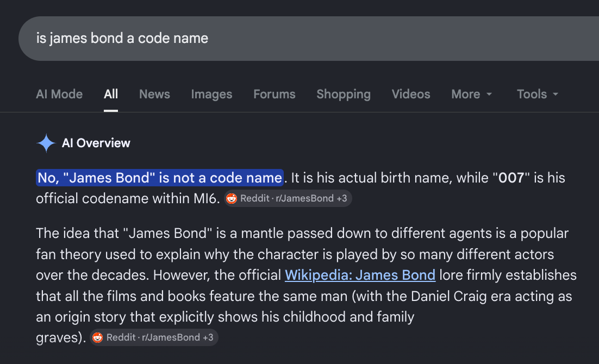This screenshot has height=364, width=599.
Task: Click the Reddit icon after 'graves'
Action: point(98,337)
